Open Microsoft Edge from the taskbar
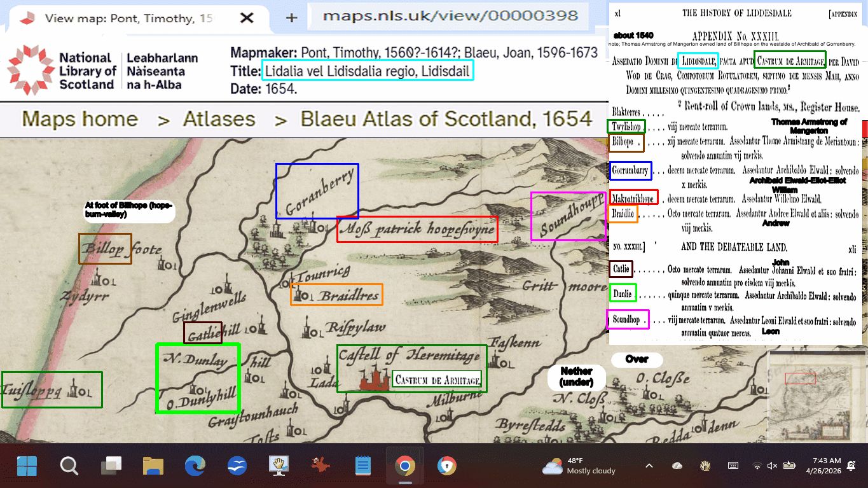The width and height of the screenshot is (868, 488). (195, 466)
